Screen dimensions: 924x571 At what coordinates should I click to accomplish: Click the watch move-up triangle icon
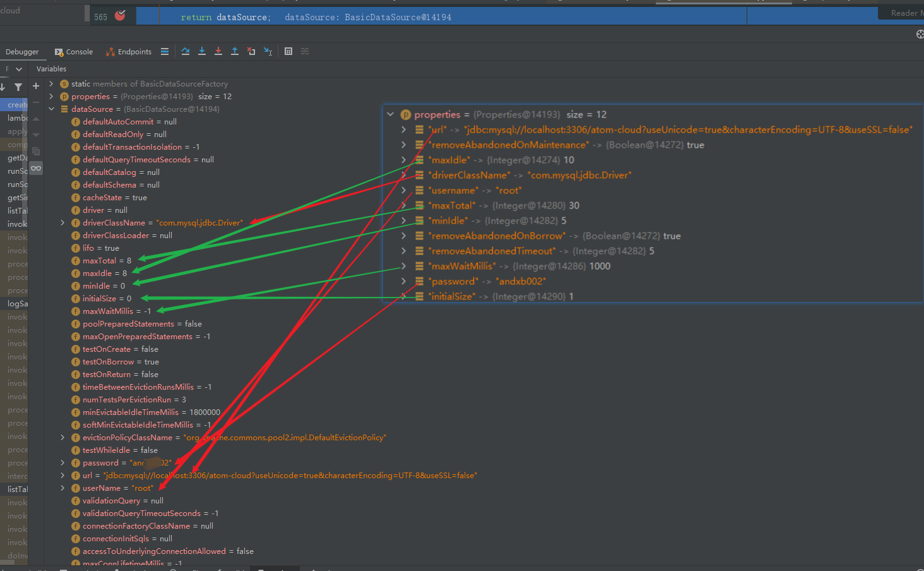tap(36, 118)
